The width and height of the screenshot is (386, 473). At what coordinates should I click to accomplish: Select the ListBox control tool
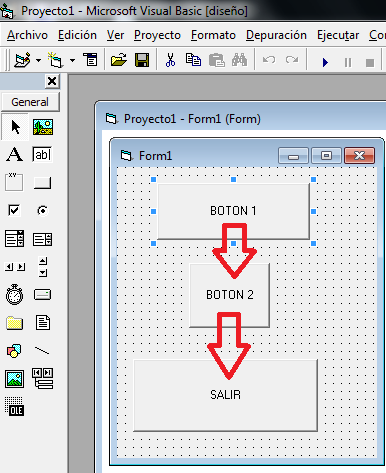(x=42, y=239)
